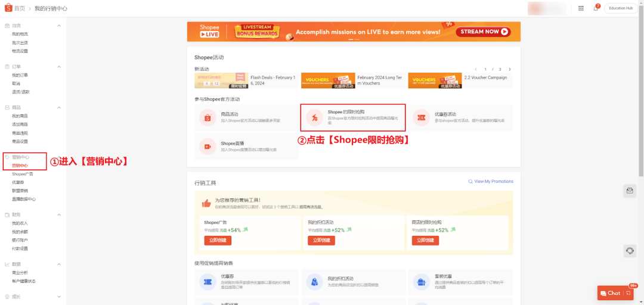
Task: Go to next page of 新活动
Action: click(x=510, y=69)
